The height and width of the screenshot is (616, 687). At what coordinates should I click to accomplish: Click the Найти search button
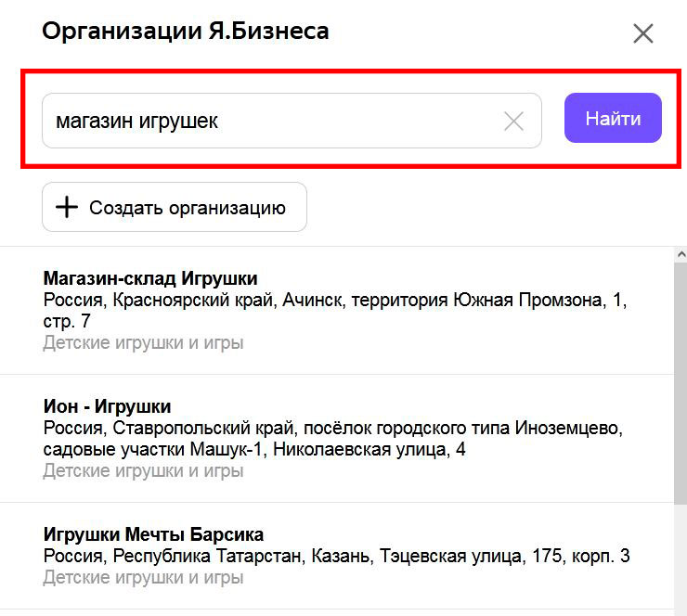point(613,118)
